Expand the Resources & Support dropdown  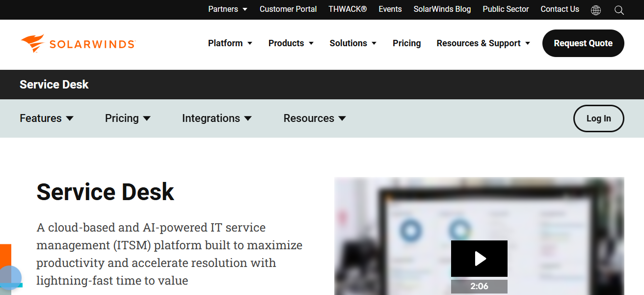[x=483, y=43]
